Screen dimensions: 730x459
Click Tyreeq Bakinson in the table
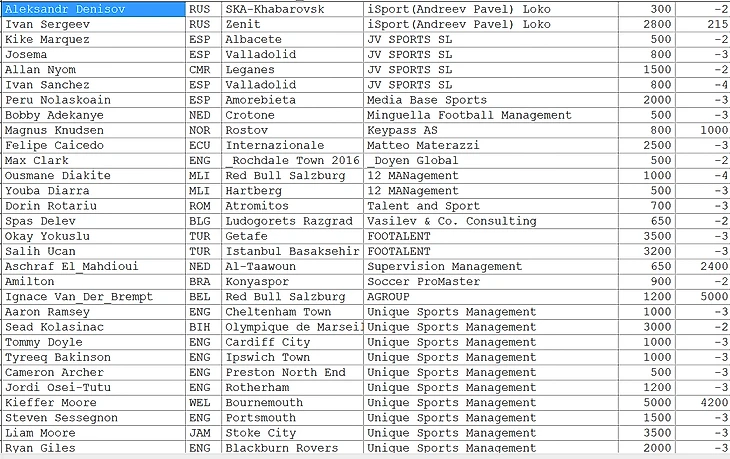(94, 357)
